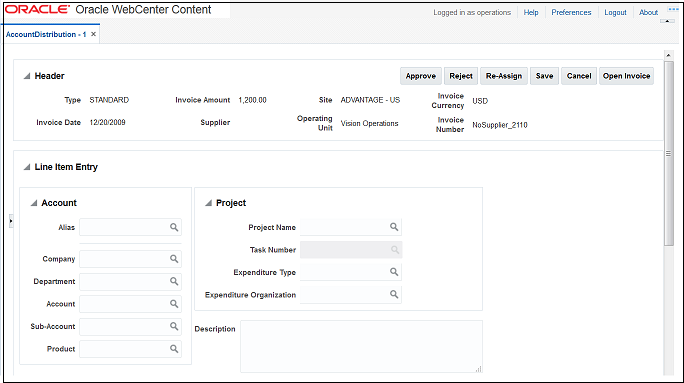Click the vertical scrollbar thumb
The image size is (684, 383).
point(668,153)
